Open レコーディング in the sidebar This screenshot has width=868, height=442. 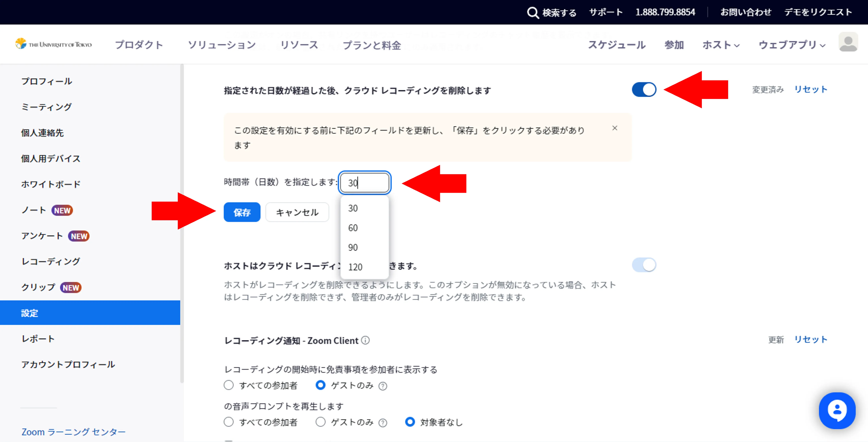[51, 261]
